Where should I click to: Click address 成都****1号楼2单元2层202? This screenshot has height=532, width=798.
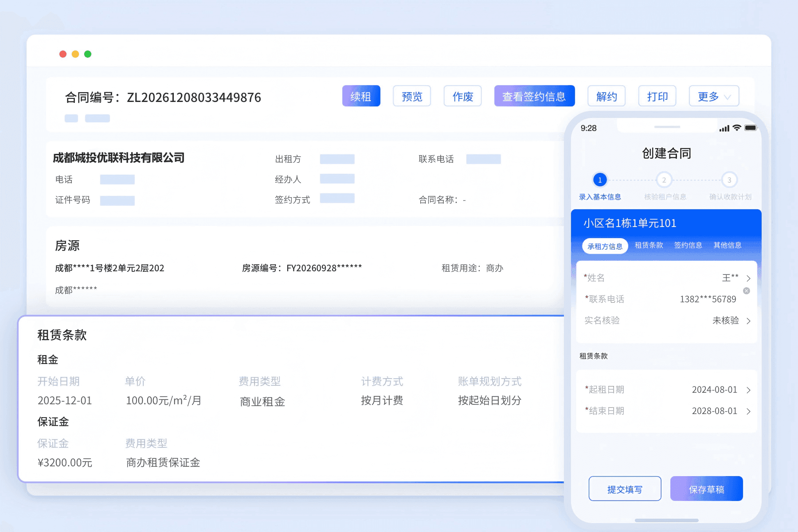pyautogui.click(x=110, y=268)
